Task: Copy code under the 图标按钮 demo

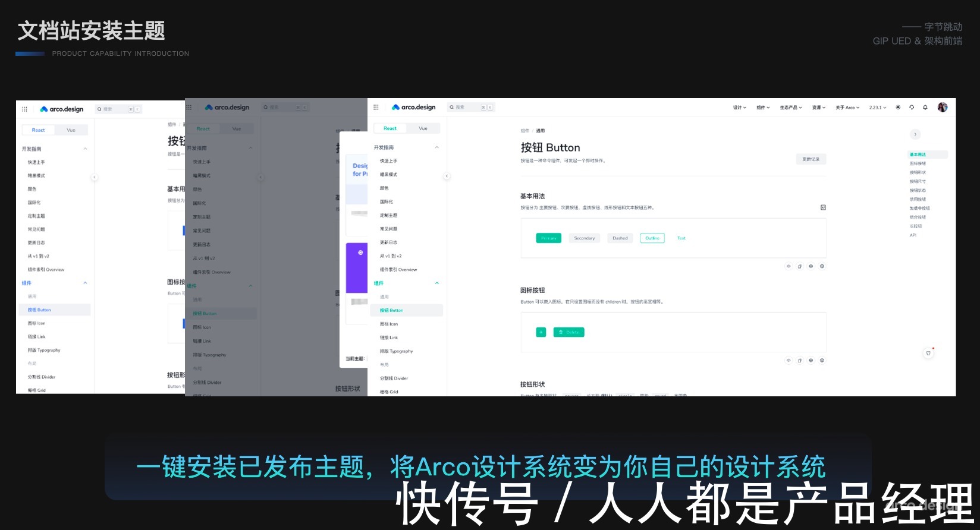Action: click(x=800, y=360)
